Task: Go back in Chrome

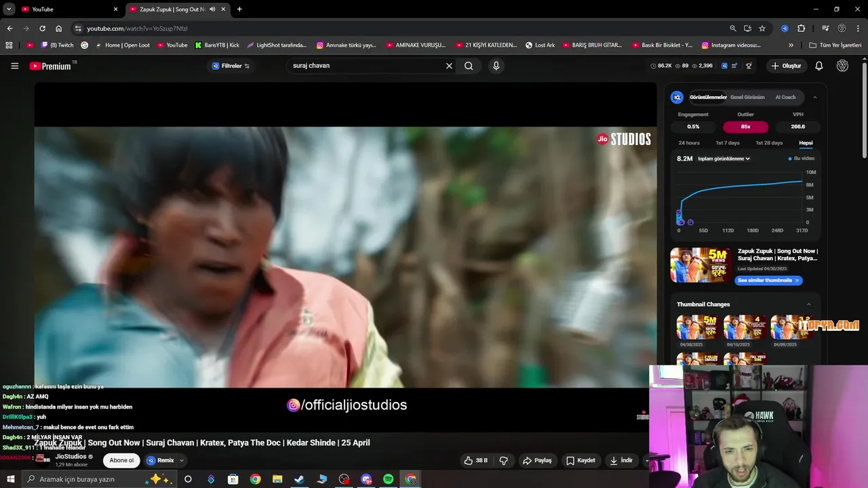Action: tap(9, 28)
